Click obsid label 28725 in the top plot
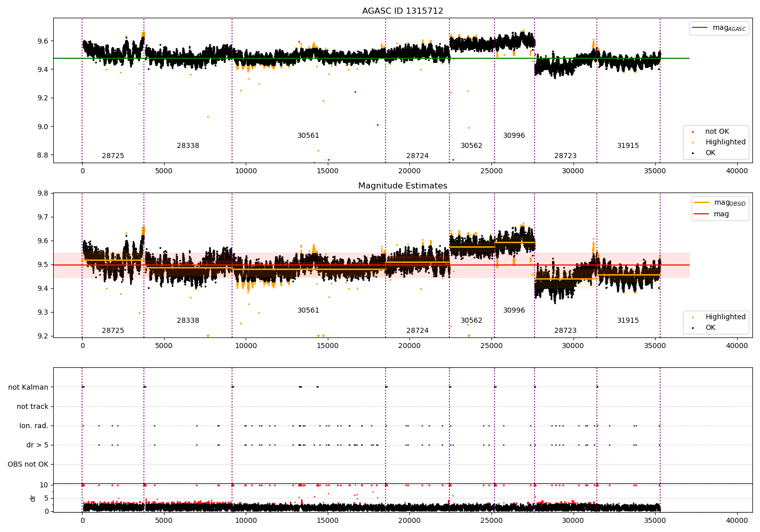Viewport: 760px width, 532px height. [x=113, y=156]
